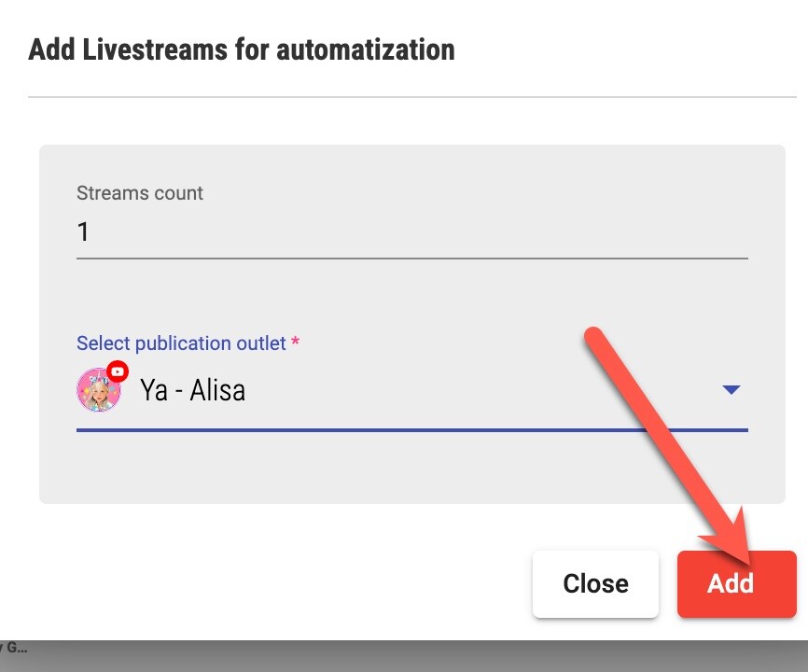The width and height of the screenshot is (808, 672).
Task: Select the value 1 in Streams count
Action: tap(83, 231)
